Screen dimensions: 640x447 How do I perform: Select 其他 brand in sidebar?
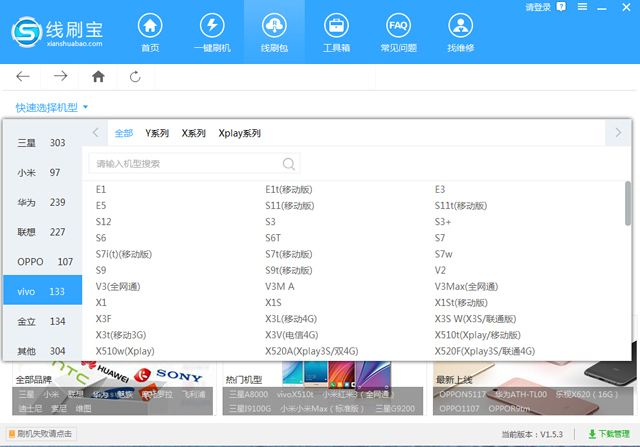coord(42,351)
